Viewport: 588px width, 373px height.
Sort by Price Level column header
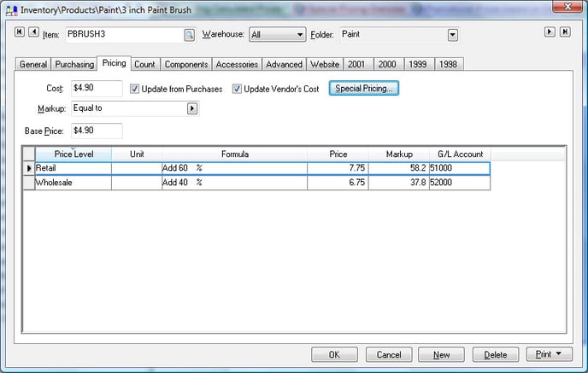73,154
